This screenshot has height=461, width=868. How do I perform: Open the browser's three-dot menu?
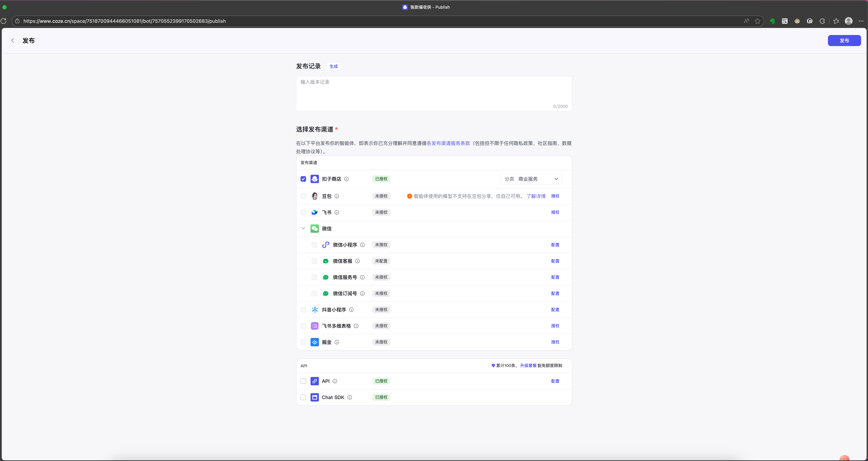point(861,21)
